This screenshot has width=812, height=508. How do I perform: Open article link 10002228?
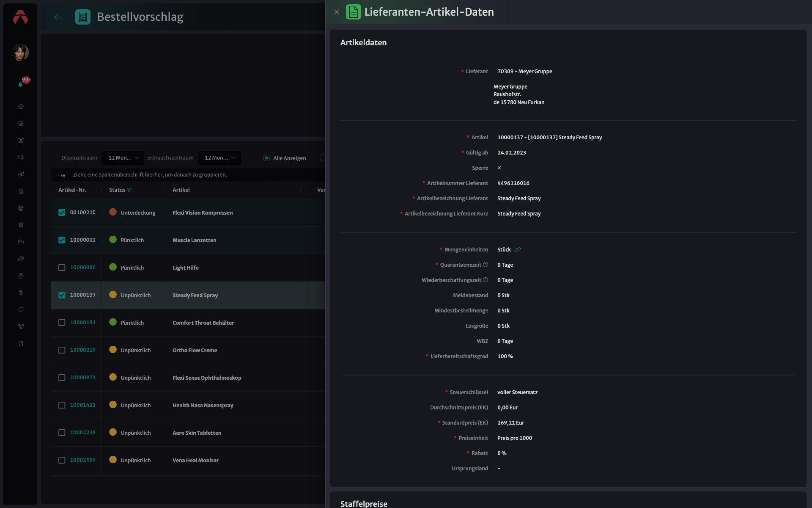click(83, 433)
